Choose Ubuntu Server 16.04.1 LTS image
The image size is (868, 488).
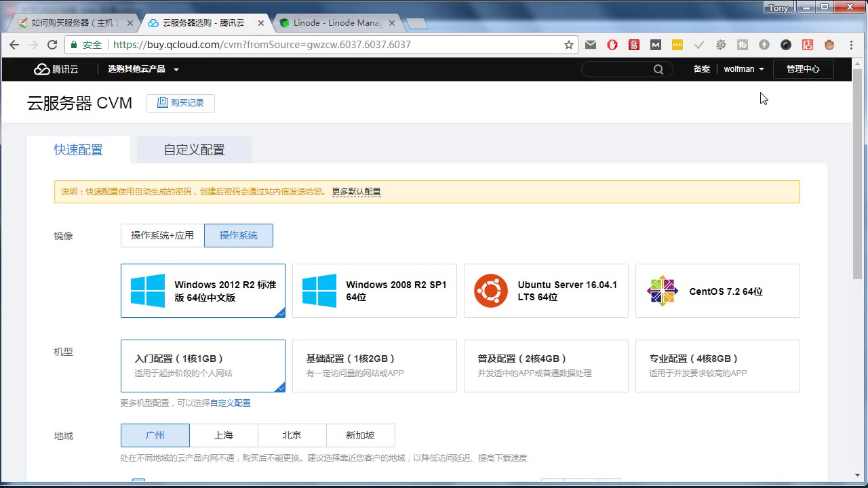click(546, 291)
